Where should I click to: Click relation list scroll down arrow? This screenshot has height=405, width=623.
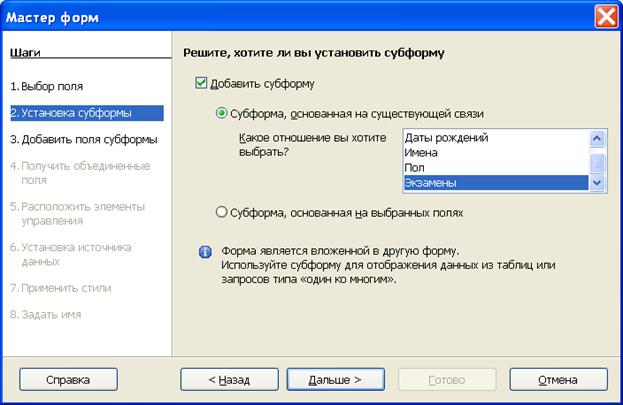597,183
